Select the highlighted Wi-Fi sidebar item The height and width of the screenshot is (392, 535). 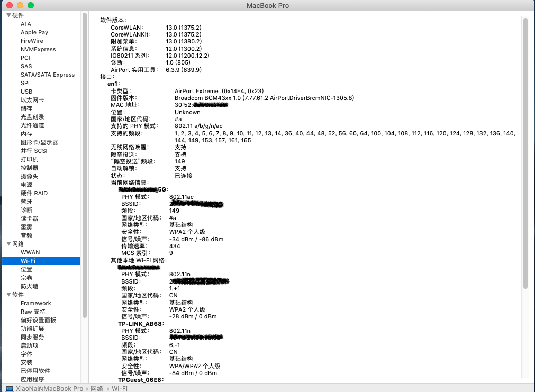(x=41, y=261)
